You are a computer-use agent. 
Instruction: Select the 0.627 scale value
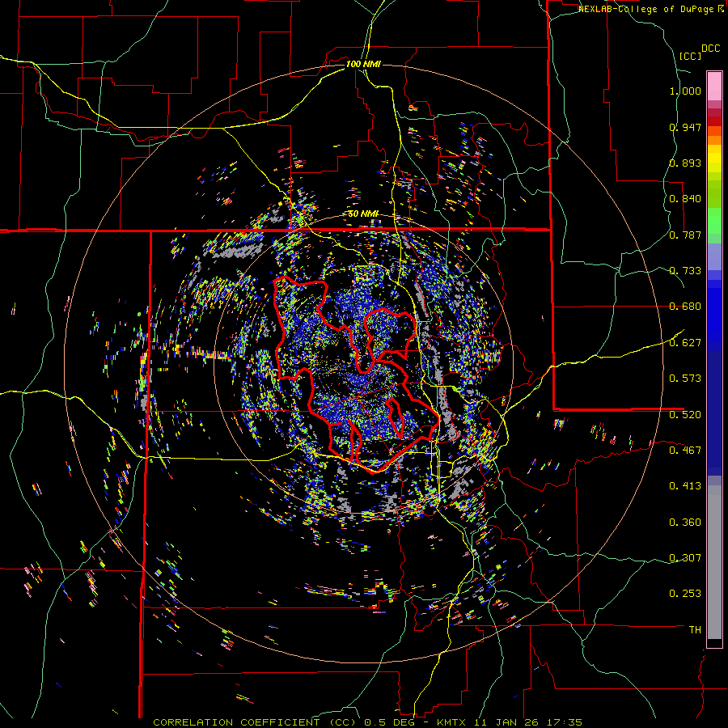[685, 343]
